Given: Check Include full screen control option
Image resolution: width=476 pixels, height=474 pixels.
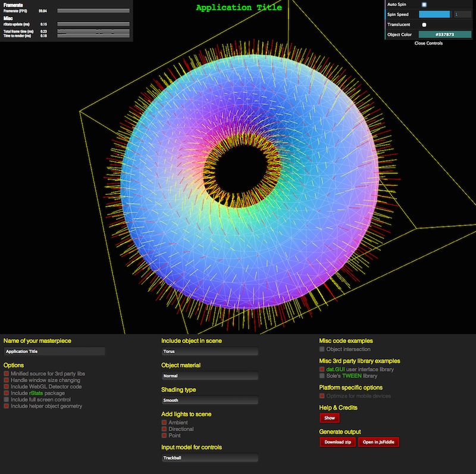Looking at the screenshot, I should 7,400.
